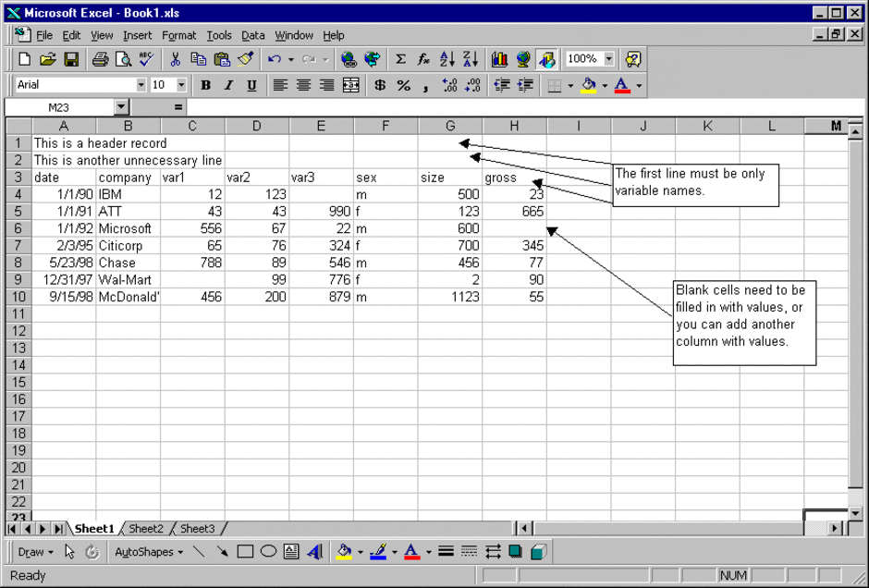Apply yellow Fill Color bucket in formatting toolbar
Screen dimensions: 869x588
(589, 85)
